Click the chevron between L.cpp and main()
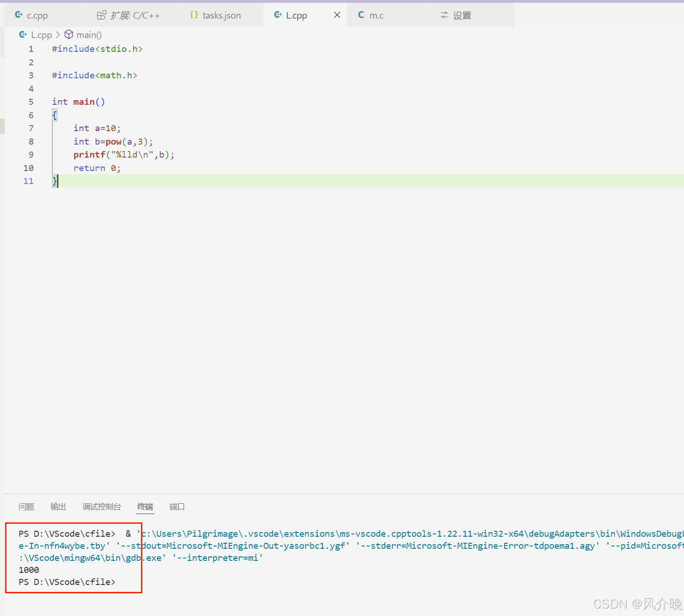 coord(58,34)
